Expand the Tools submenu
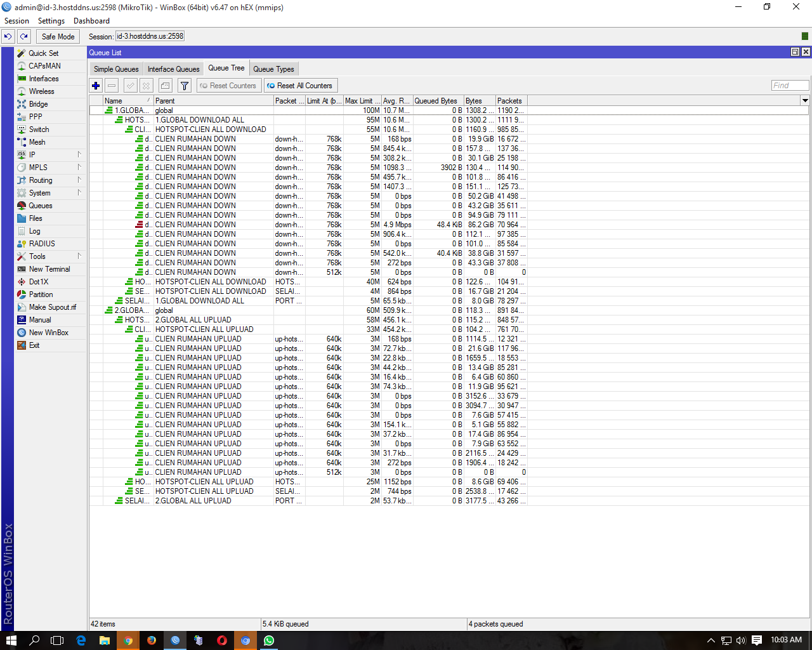Image resolution: width=812 pixels, height=650 pixels. (x=49, y=256)
